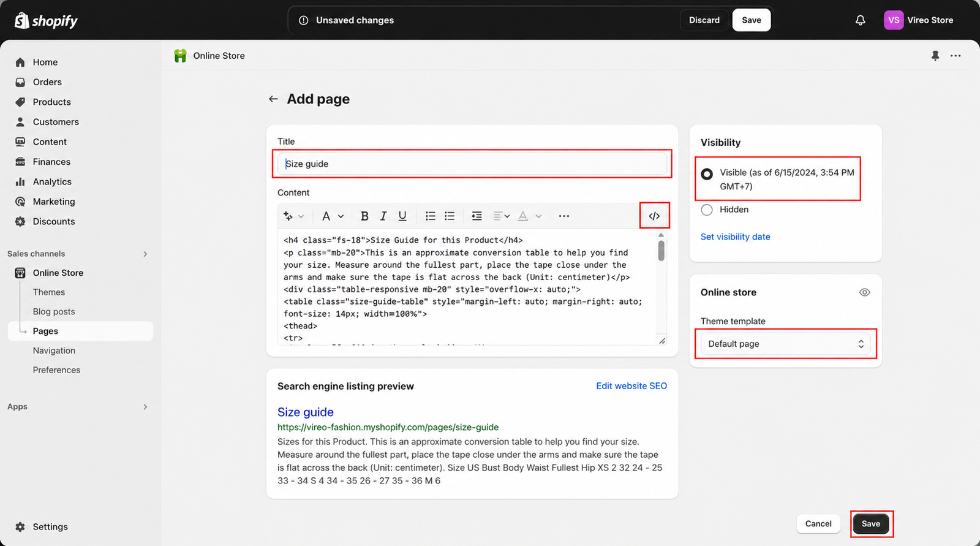Click the Edit website SEO link
This screenshot has height=546, width=980.
(x=631, y=386)
